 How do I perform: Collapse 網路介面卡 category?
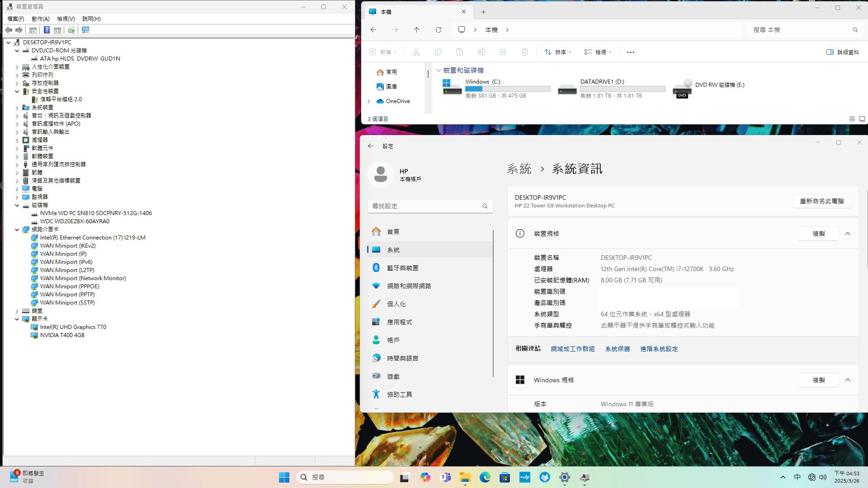(17, 230)
